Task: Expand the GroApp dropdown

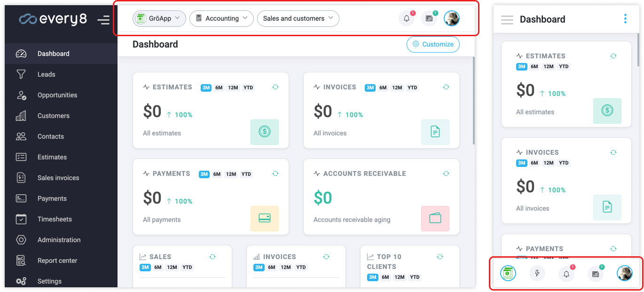Action: [x=159, y=18]
